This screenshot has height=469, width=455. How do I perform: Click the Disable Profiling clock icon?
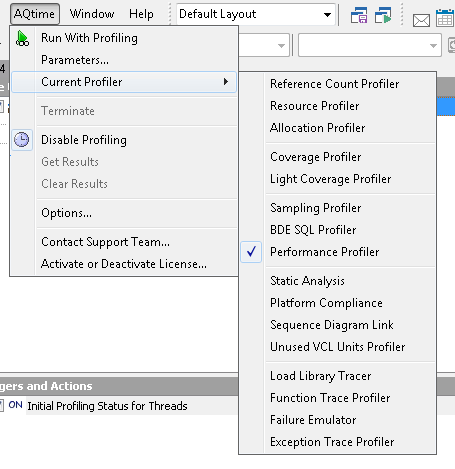[x=22, y=140]
